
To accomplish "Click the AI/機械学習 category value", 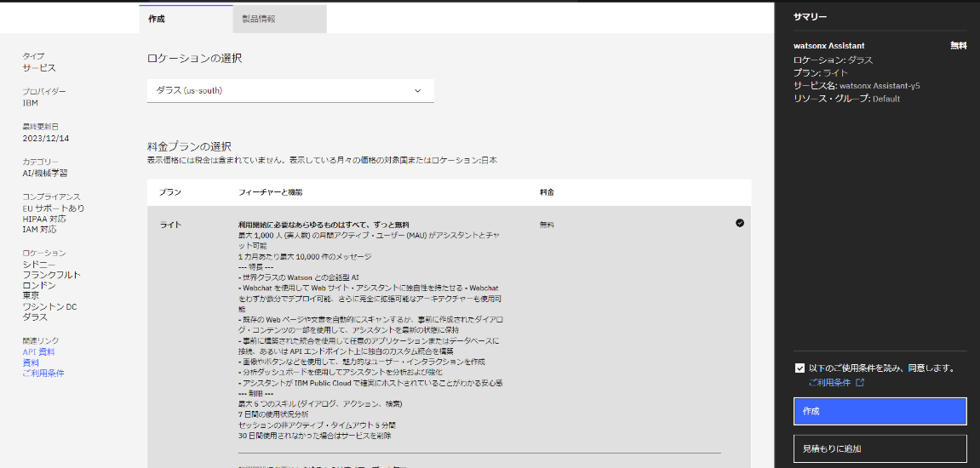I will pos(45,173).
